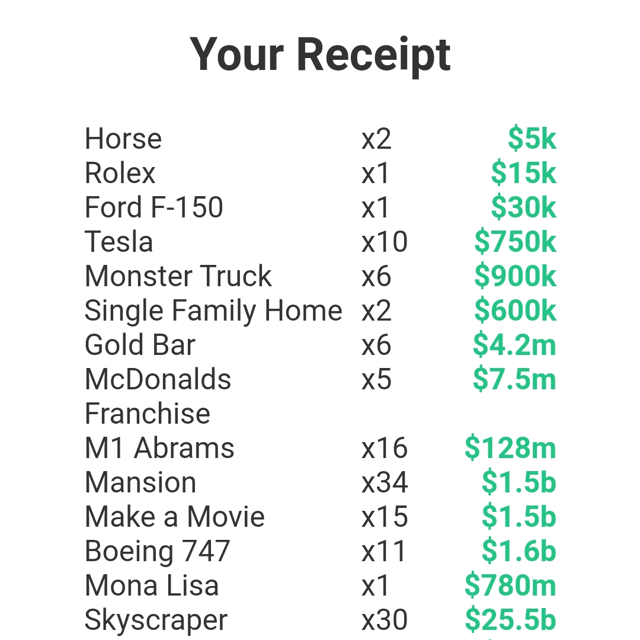Click the $7.5m McDonalds price
The height and width of the screenshot is (640, 640).
514,379
